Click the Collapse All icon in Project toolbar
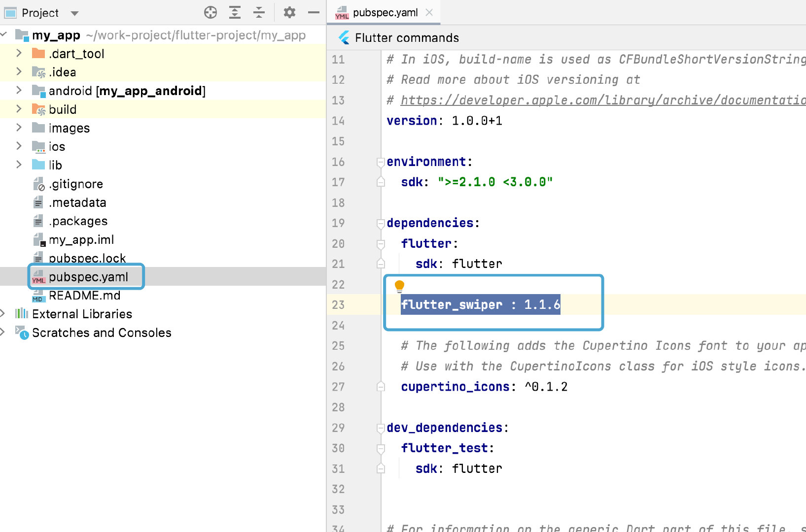The height and width of the screenshot is (532, 806). 259,12
